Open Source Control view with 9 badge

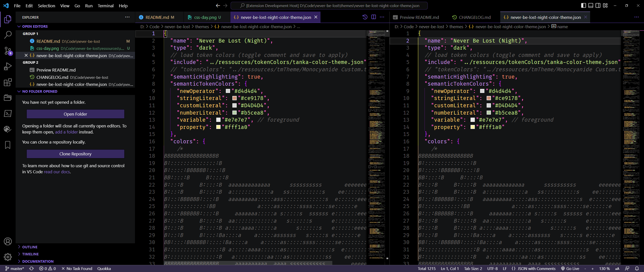click(x=8, y=51)
